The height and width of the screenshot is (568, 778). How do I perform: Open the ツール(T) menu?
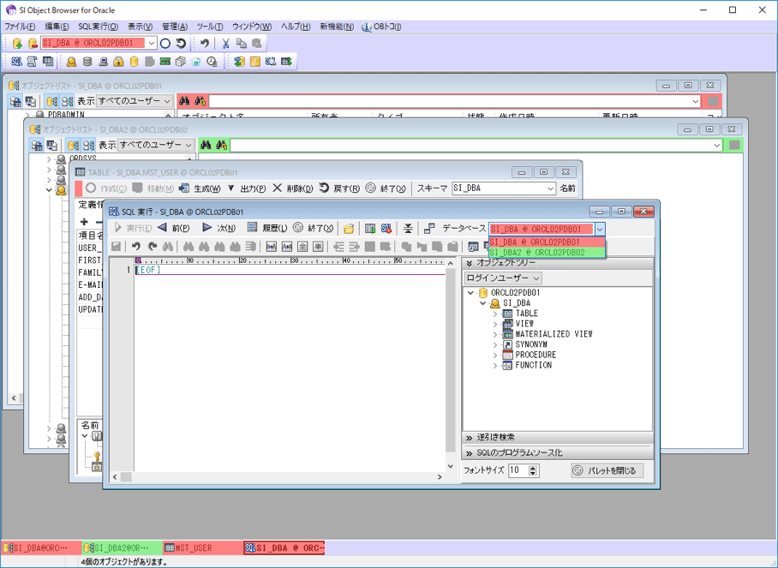point(209,26)
